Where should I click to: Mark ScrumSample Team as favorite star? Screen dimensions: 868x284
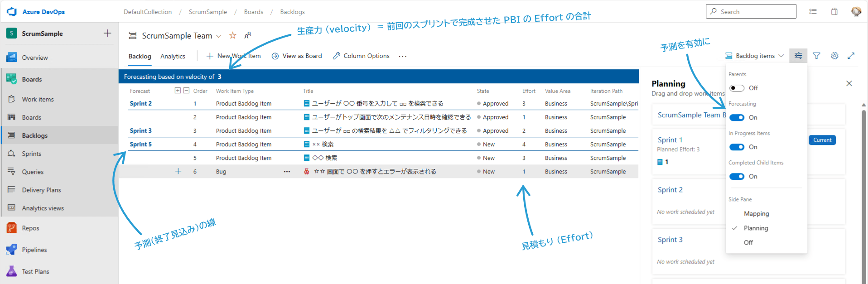(232, 35)
